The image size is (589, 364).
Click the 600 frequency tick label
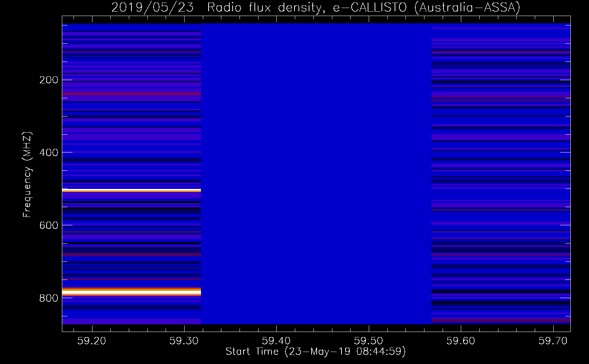49,225
